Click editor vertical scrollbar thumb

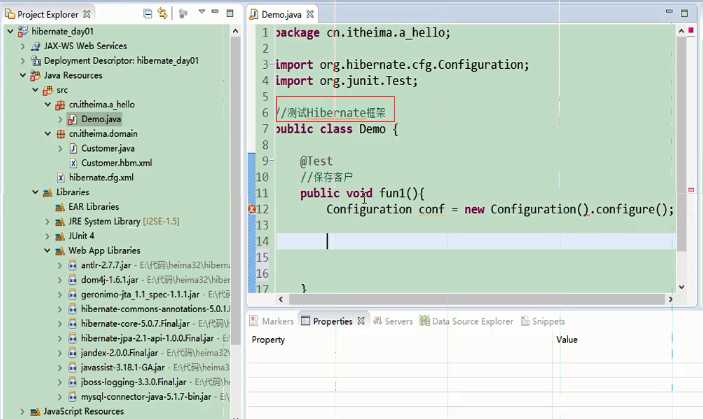coord(681,144)
